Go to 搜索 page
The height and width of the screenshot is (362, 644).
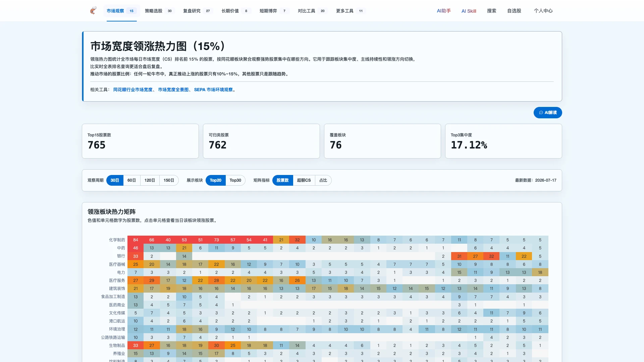click(491, 11)
